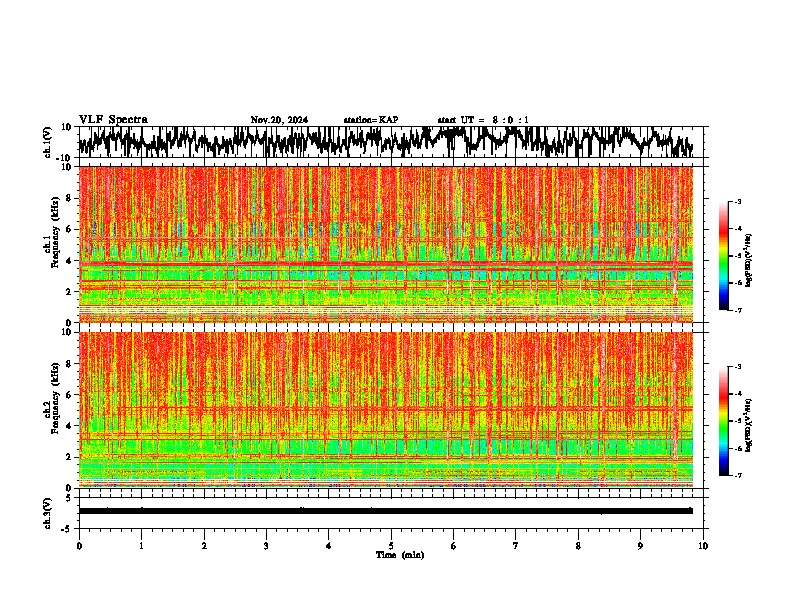The height and width of the screenshot is (612, 792).
Task: Click time axis tick label "9"
Action: [x=640, y=546]
